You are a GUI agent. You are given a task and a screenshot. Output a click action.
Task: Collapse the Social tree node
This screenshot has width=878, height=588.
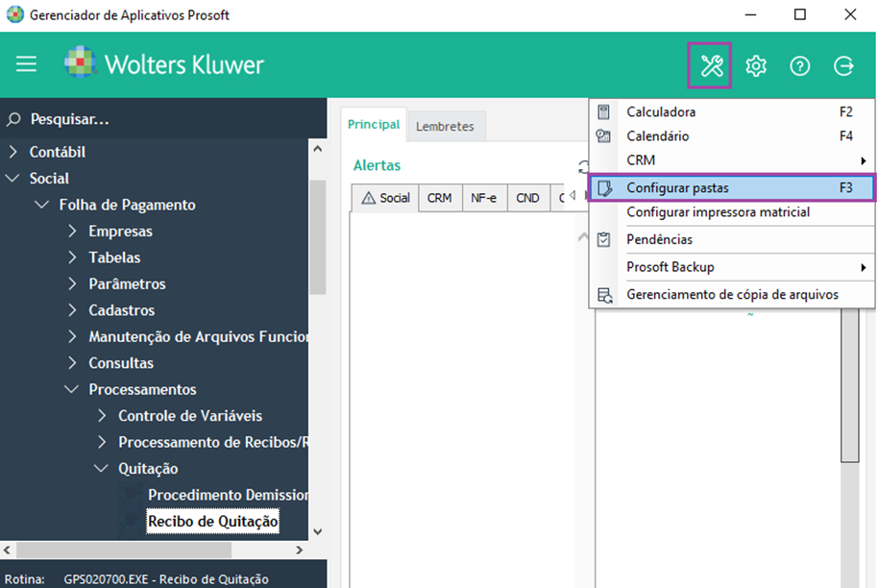12,178
